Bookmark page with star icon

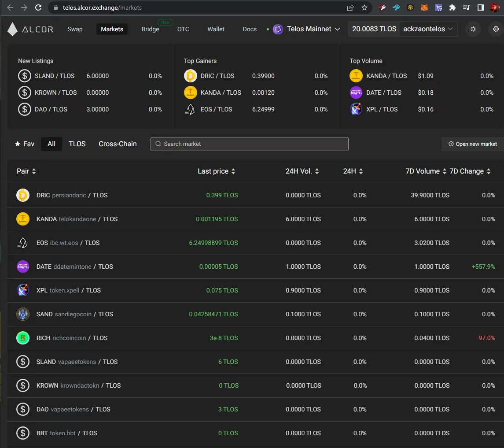[x=364, y=7]
